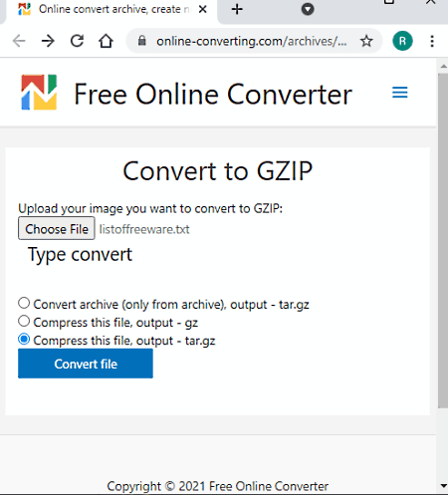
Task: Click the scrollbar down arrow
Action: pyautogui.click(x=443, y=486)
